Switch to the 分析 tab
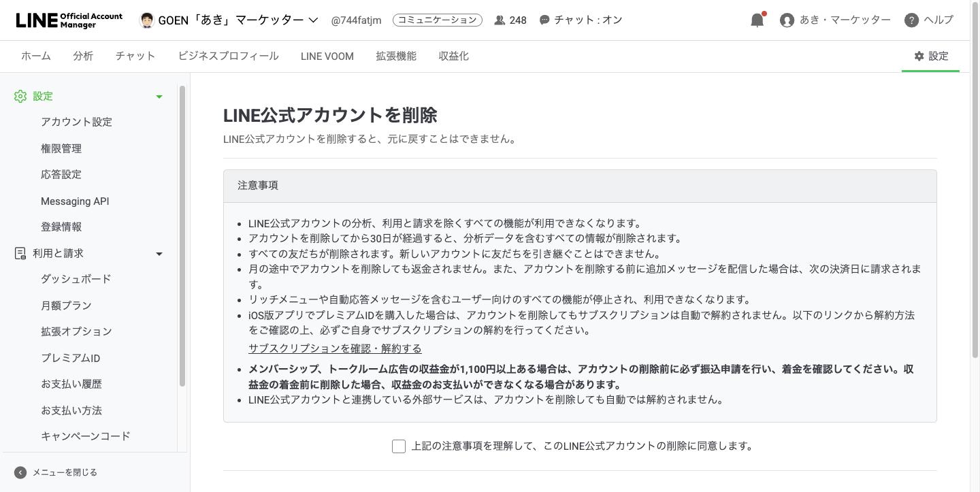Screen dimensions: 980x492 pyautogui.click(x=83, y=56)
